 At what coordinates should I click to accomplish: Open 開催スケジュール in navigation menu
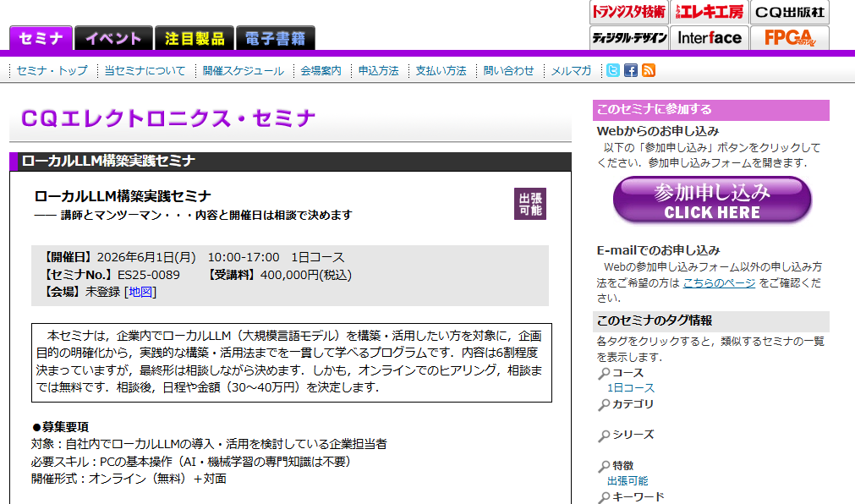tap(243, 71)
